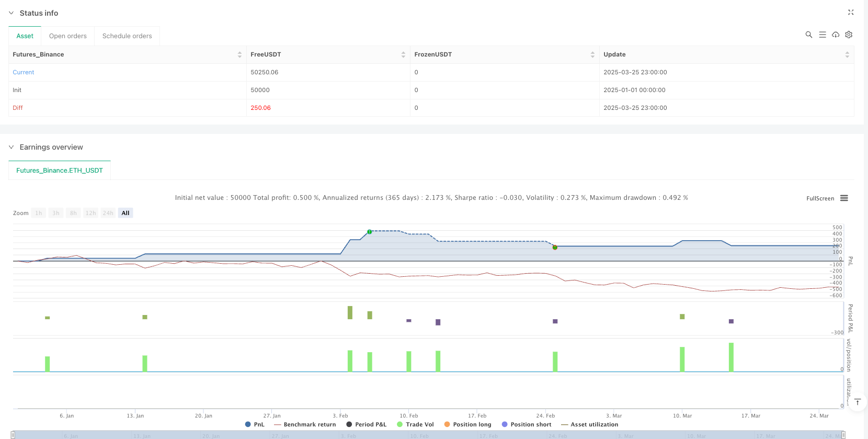Collapse the Status info section
This screenshot has width=868, height=439.
[12, 13]
